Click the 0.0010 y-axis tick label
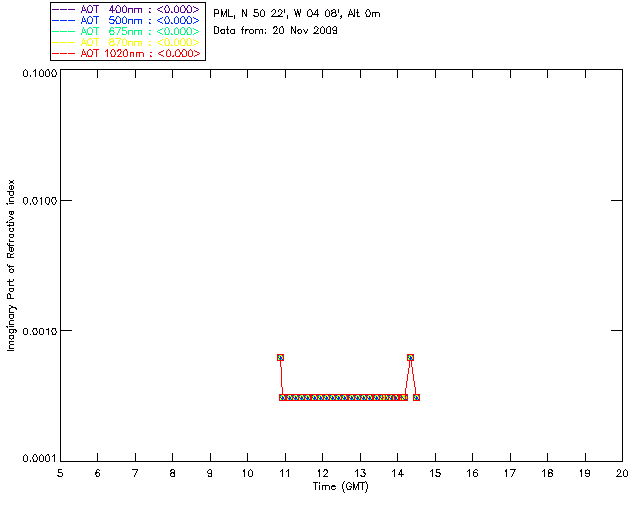 (40, 331)
